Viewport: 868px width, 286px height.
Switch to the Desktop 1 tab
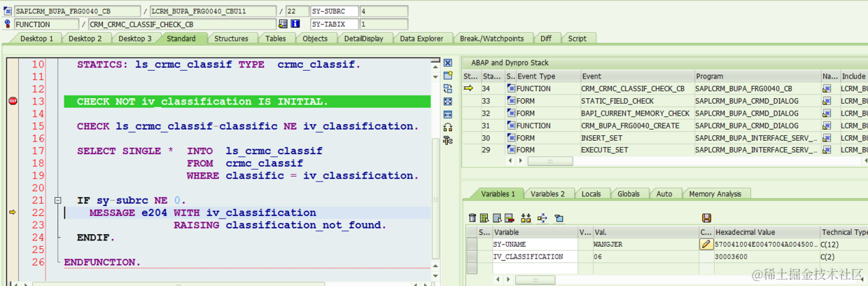[x=36, y=39]
